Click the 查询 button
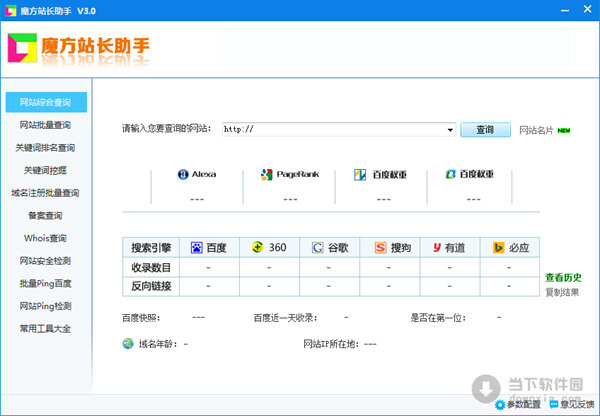Image resolution: width=600 pixels, height=416 pixels. 485,130
